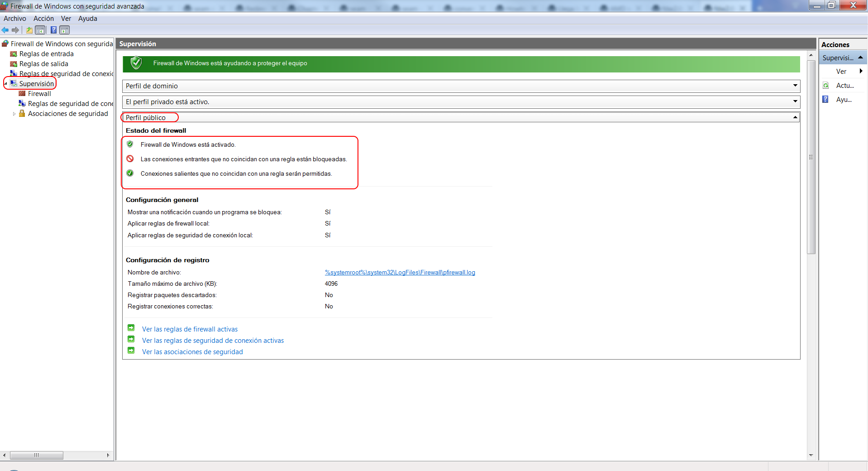868x471 pixels.
Task: Click 'Ver las reglas de seguridad de conexión activas'
Action: (x=213, y=341)
